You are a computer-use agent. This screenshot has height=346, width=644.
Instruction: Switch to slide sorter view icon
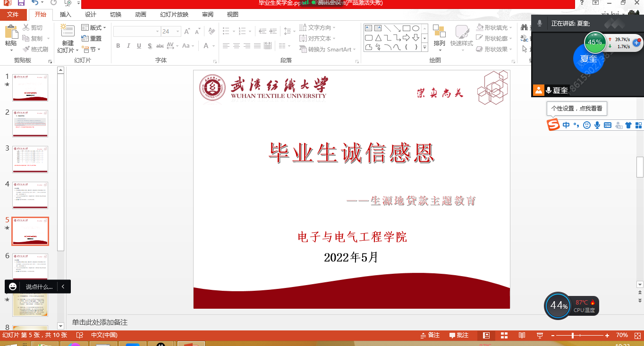[504, 335]
